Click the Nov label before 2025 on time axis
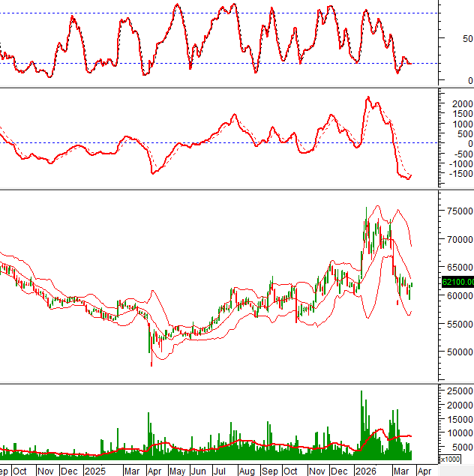Image resolution: width=474 pixels, height=476 pixels. [46, 471]
